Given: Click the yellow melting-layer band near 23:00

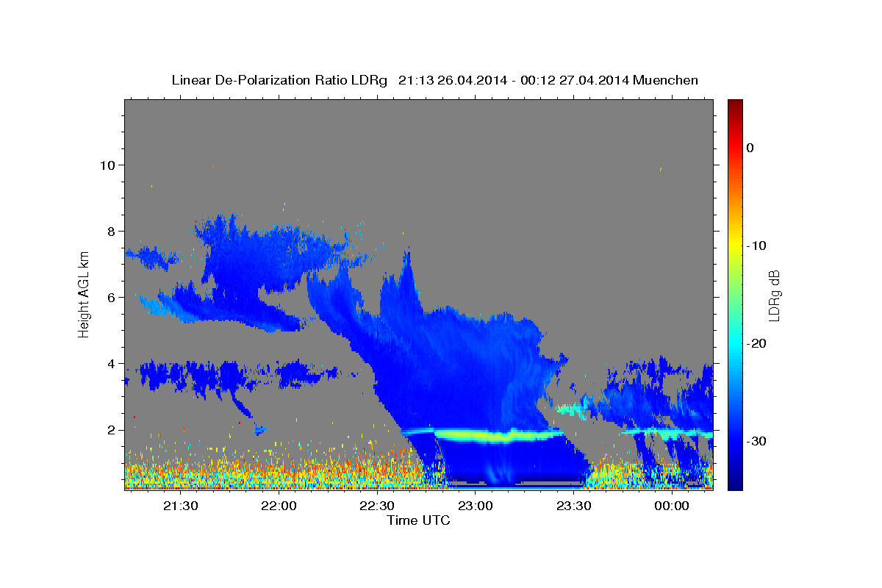Looking at the screenshot, I should click(500, 436).
